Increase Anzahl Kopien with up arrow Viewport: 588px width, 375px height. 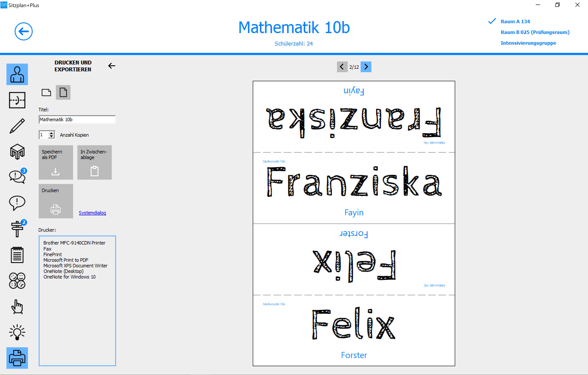point(51,133)
